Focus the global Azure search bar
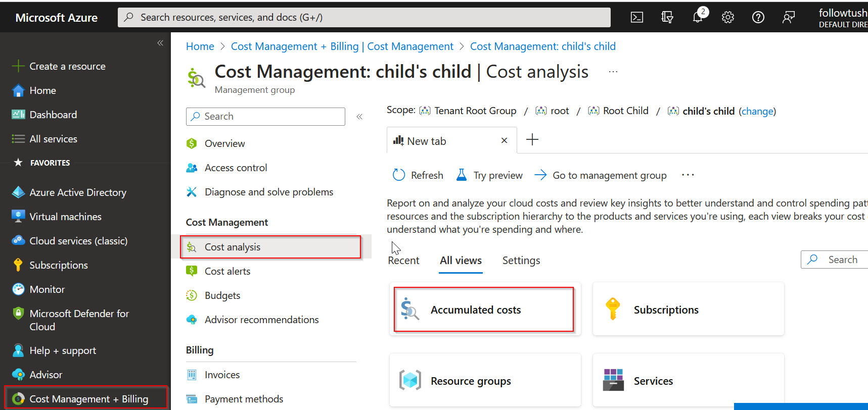 click(x=364, y=17)
